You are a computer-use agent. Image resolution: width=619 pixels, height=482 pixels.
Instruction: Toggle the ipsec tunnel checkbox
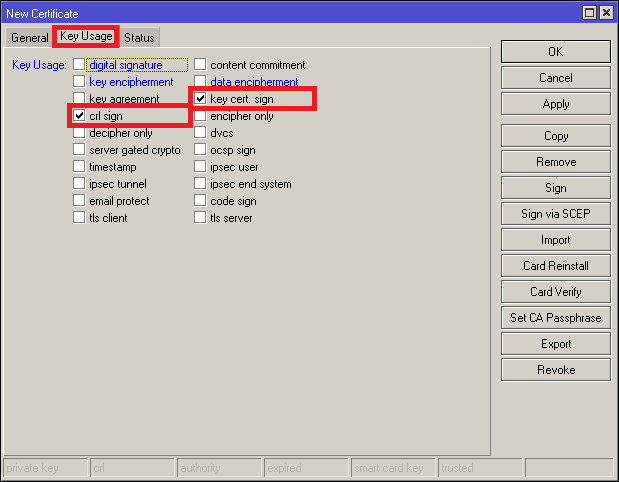click(80, 184)
